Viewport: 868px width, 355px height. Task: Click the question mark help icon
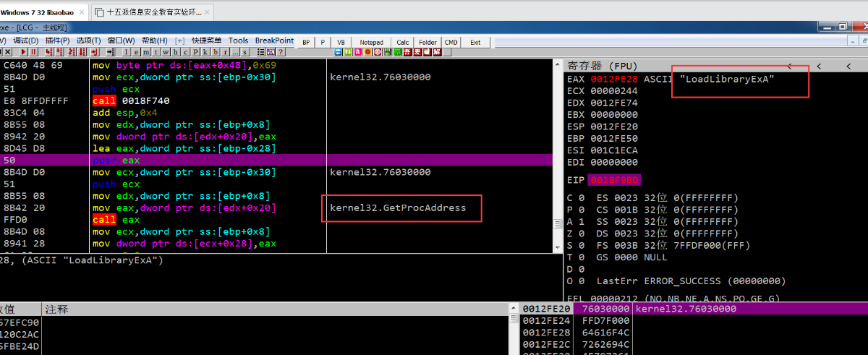pos(281,52)
